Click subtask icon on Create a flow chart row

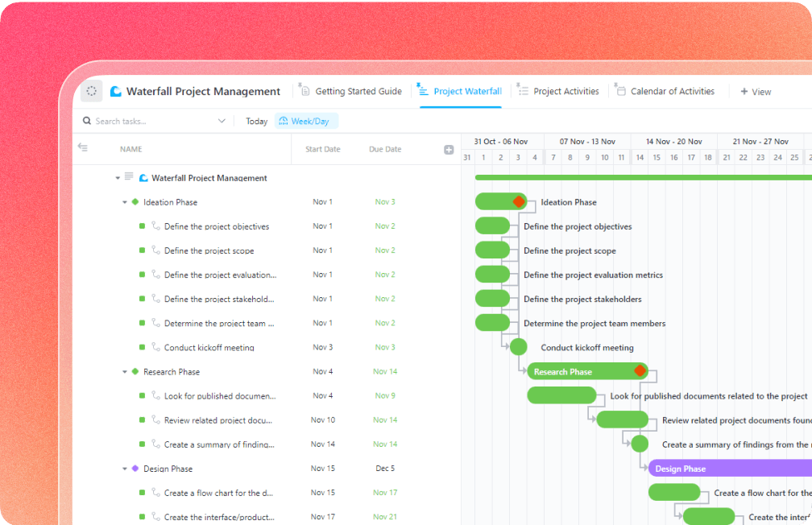[156, 492]
